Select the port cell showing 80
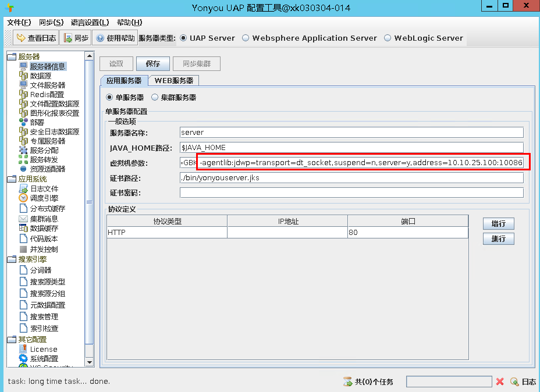Viewport: 540px width, 392px height. 408,232
